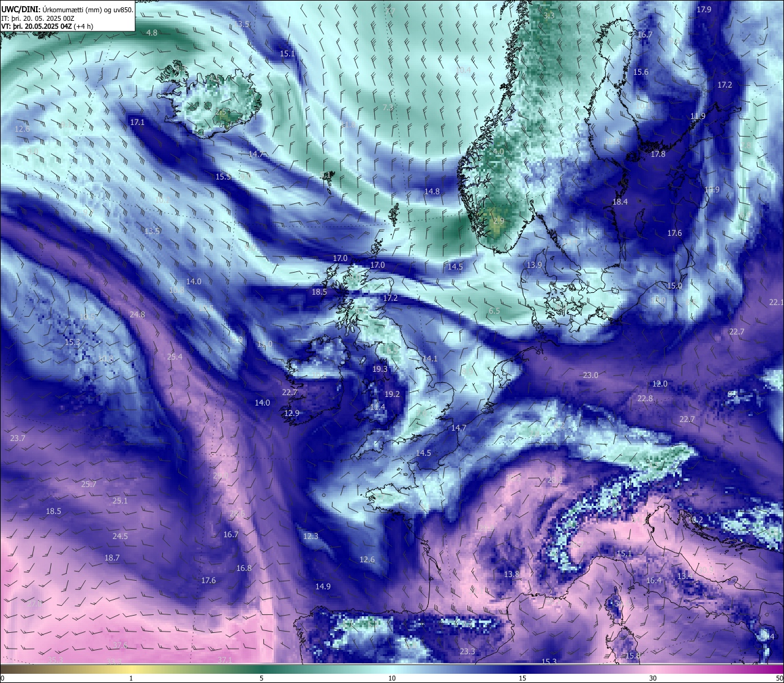Click the 11.9 value label
The width and height of the screenshot is (784, 683).
click(698, 116)
